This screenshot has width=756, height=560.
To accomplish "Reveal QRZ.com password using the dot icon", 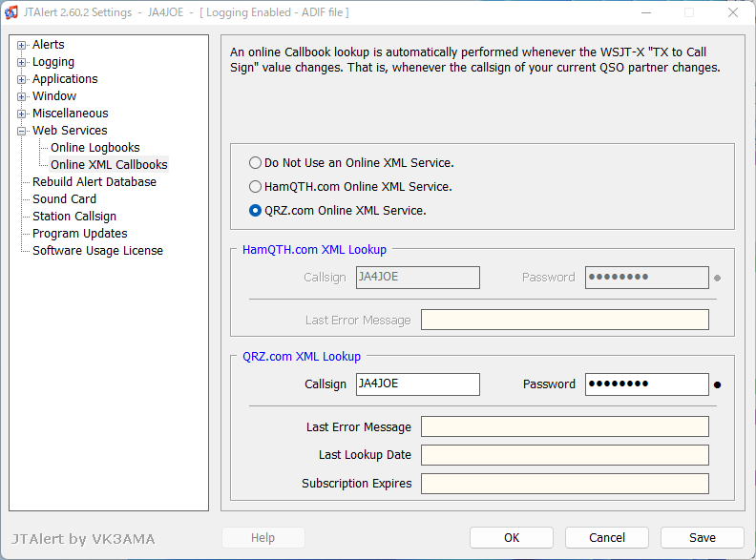I will pos(718,384).
